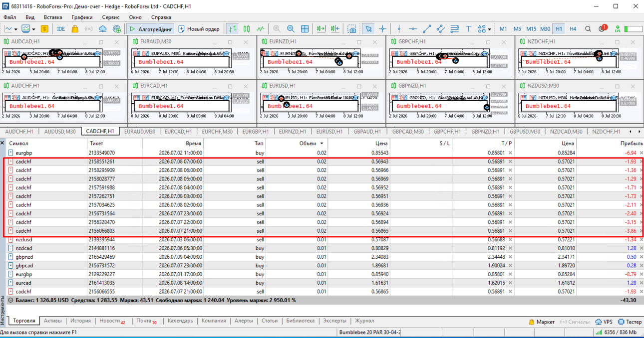
Task: Sort by Объем column dropdown arrow
Action: point(322,144)
